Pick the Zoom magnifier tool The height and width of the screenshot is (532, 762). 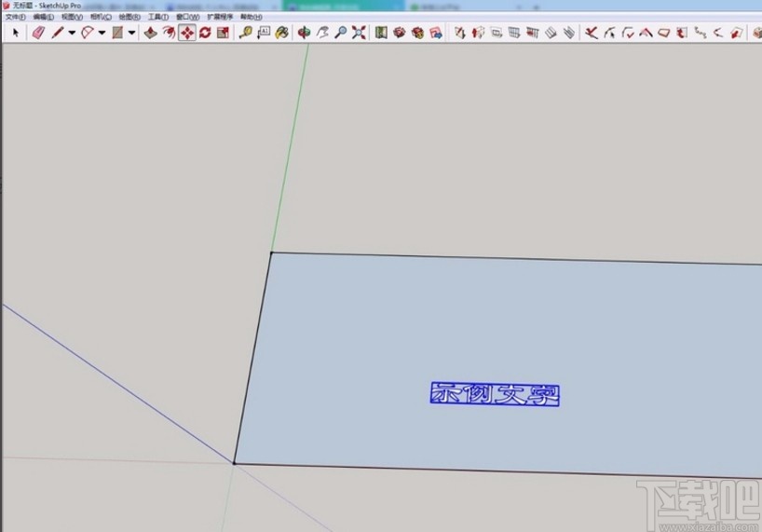pyautogui.click(x=341, y=33)
